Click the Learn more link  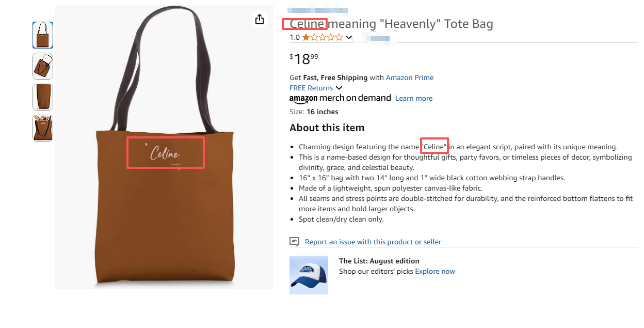coord(414,98)
